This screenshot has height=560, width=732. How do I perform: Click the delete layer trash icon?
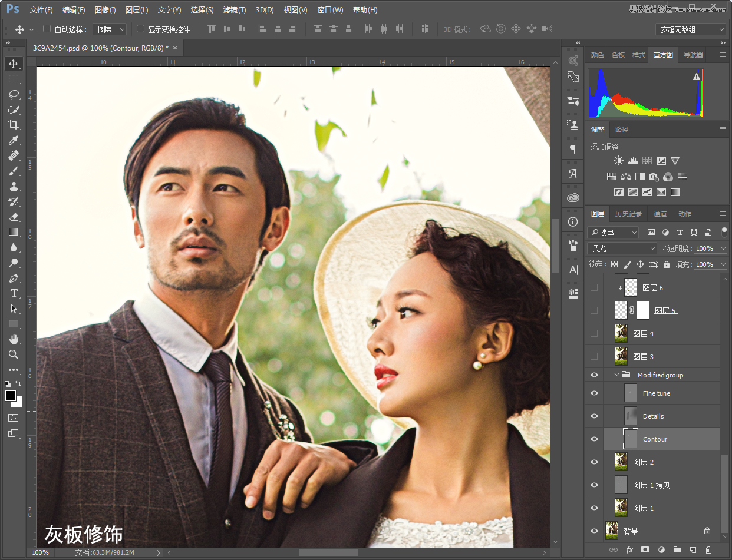(709, 549)
